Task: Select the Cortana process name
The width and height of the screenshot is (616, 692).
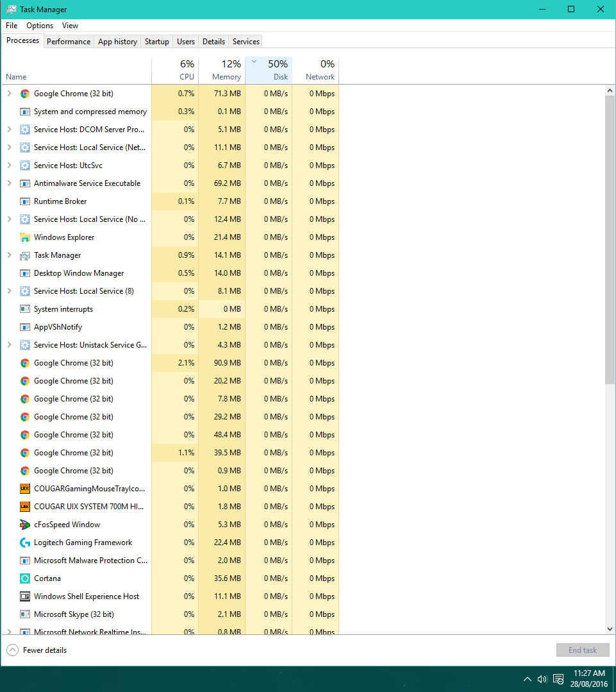Action: tap(47, 578)
